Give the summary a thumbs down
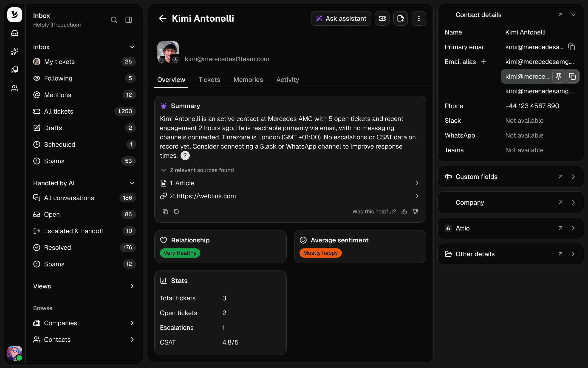This screenshot has height=368, width=588. (416, 212)
